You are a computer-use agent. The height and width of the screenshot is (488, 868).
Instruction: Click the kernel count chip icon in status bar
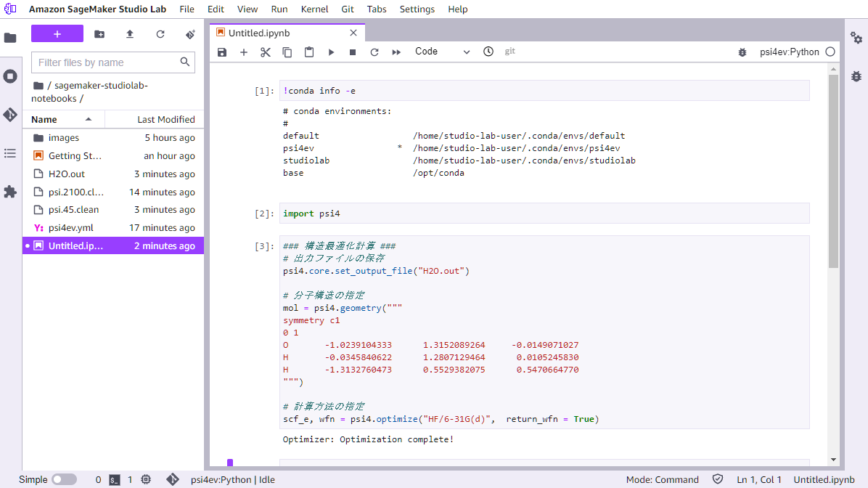pyautogui.click(x=146, y=480)
